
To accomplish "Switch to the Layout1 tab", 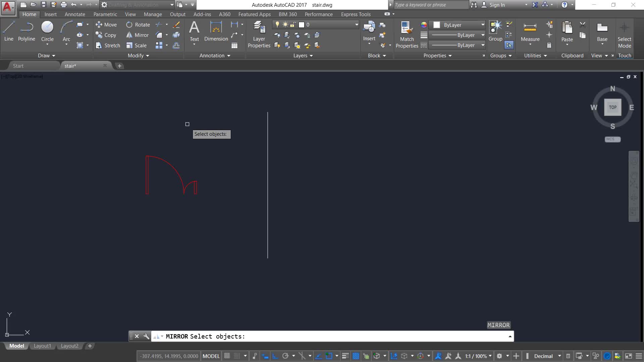I will [x=42, y=346].
